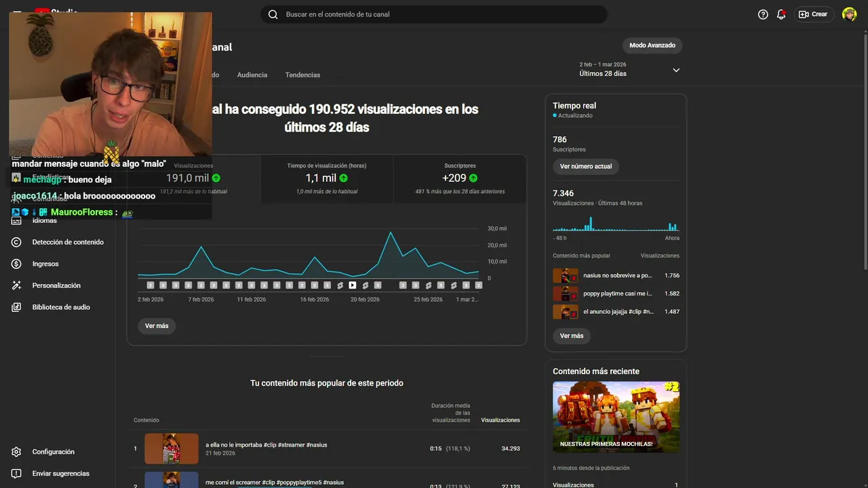868x488 pixels.
Task: Switch to the Audiencia tab
Action: pyautogui.click(x=252, y=75)
